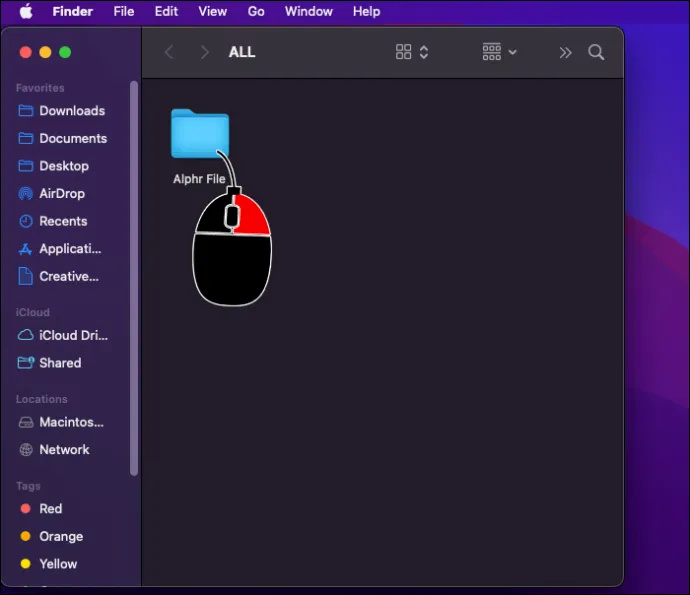
Task: Zoom the window with green button
Action: pyautogui.click(x=65, y=52)
